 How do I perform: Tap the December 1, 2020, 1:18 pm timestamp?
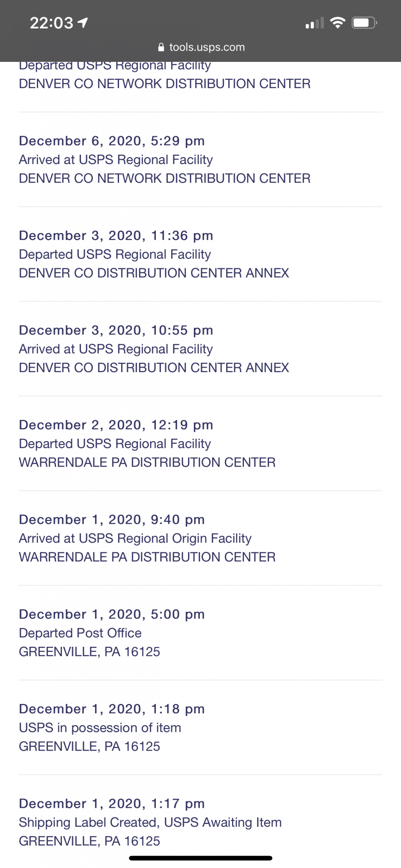tap(112, 709)
